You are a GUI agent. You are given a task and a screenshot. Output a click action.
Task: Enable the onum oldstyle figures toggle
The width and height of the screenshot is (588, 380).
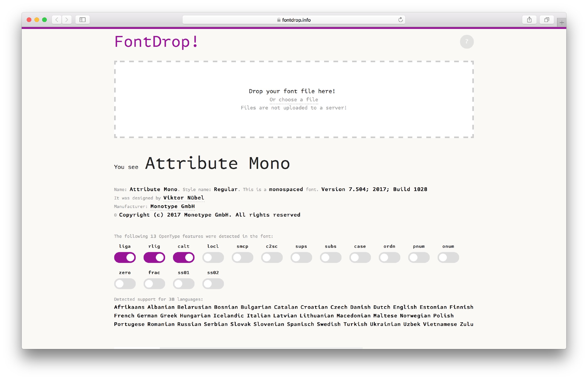tap(448, 257)
